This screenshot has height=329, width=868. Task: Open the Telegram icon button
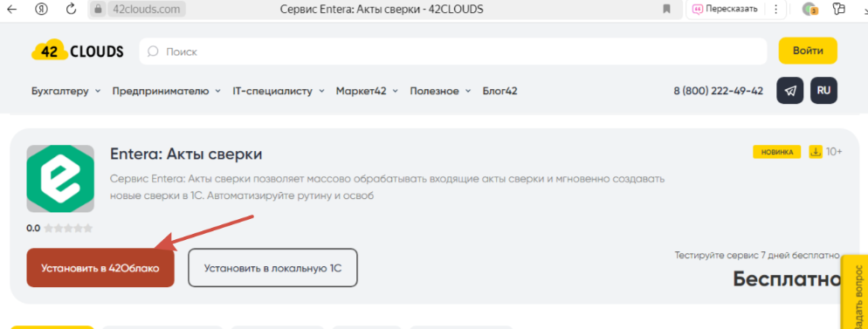(x=790, y=91)
